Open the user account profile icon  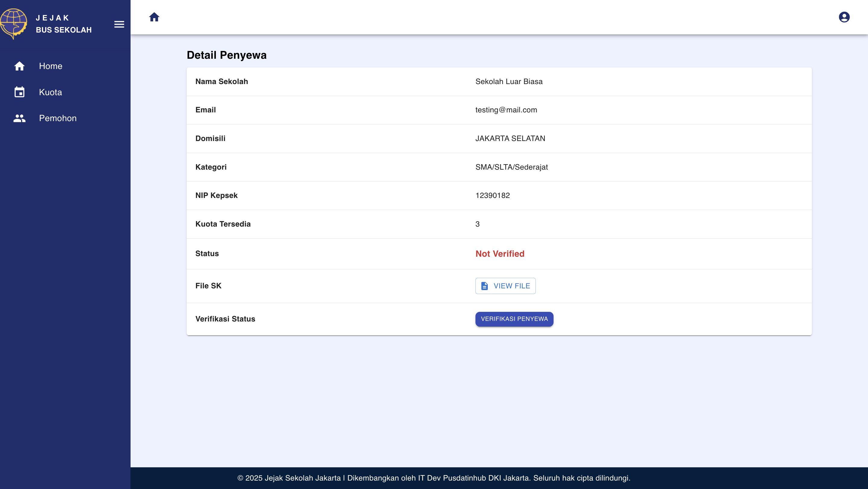[x=844, y=17]
